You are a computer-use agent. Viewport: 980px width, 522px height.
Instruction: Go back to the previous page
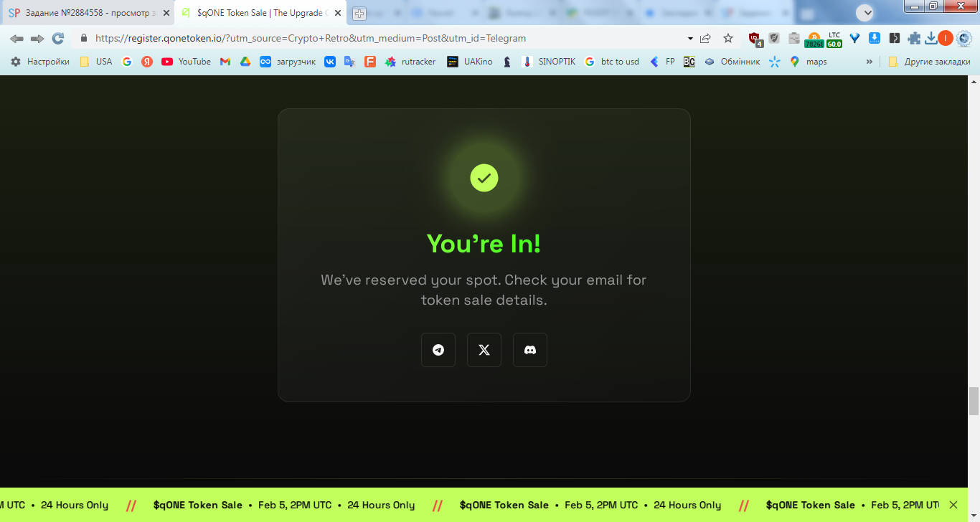click(17, 39)
